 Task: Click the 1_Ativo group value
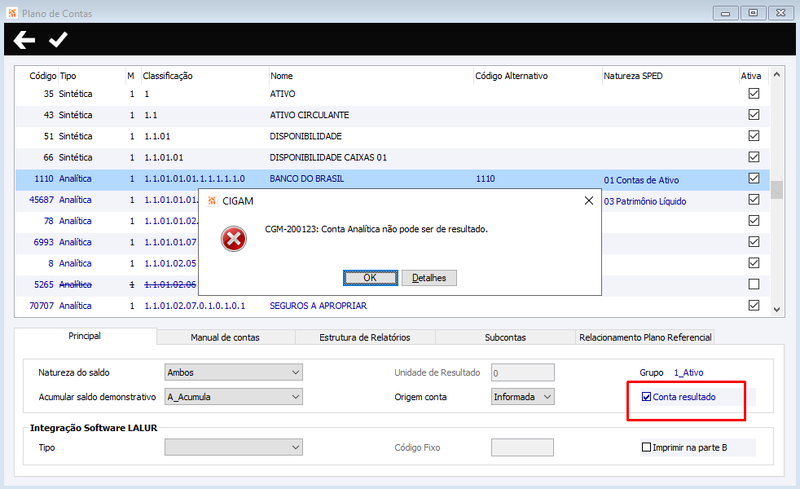click(x=688, y=372)
